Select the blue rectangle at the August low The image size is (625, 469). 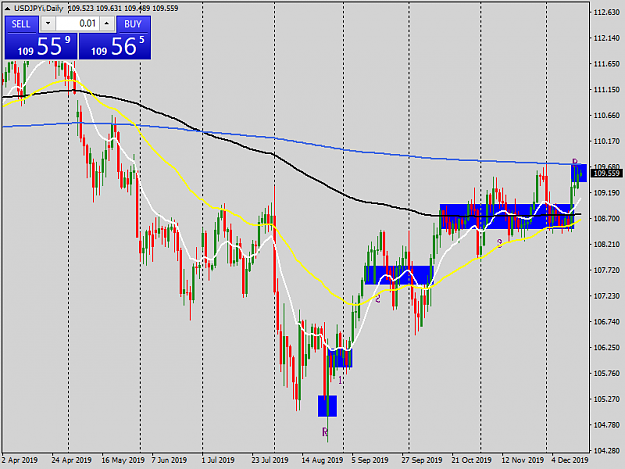(327, 406)
